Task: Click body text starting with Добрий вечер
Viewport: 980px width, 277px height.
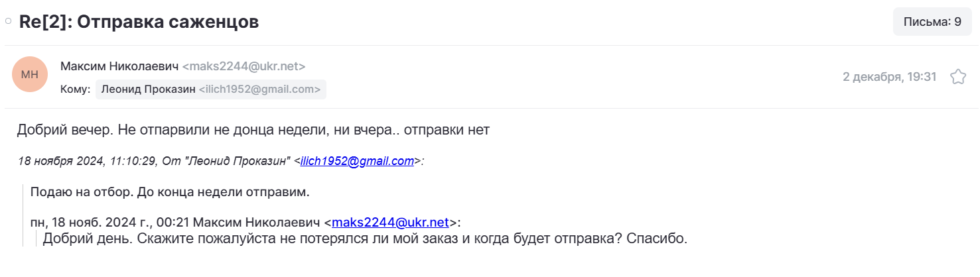Action: pyautogui.click(x=253, y=130)
